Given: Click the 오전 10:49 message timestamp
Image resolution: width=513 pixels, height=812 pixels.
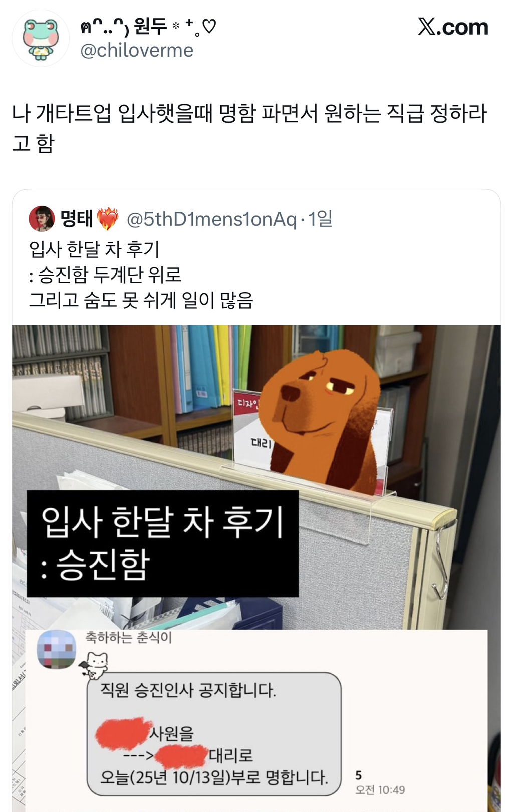Looking at the screenshot, I should (380, 790).
